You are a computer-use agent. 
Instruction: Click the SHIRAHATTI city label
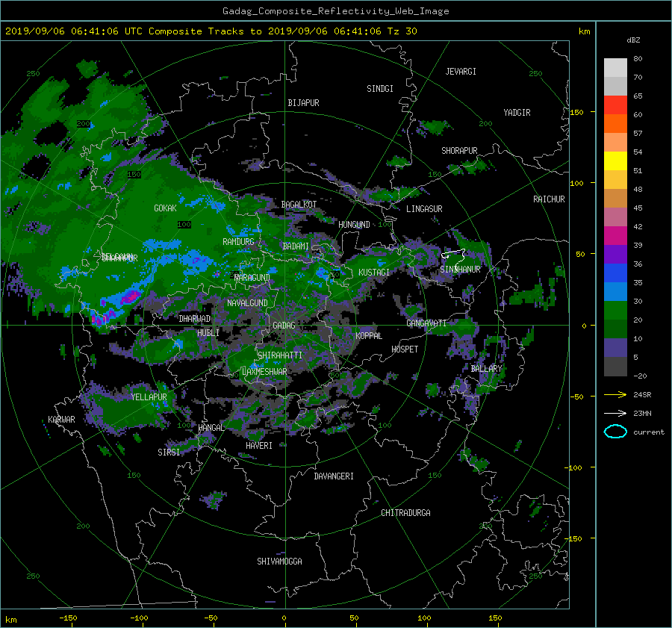pos(280,355)
